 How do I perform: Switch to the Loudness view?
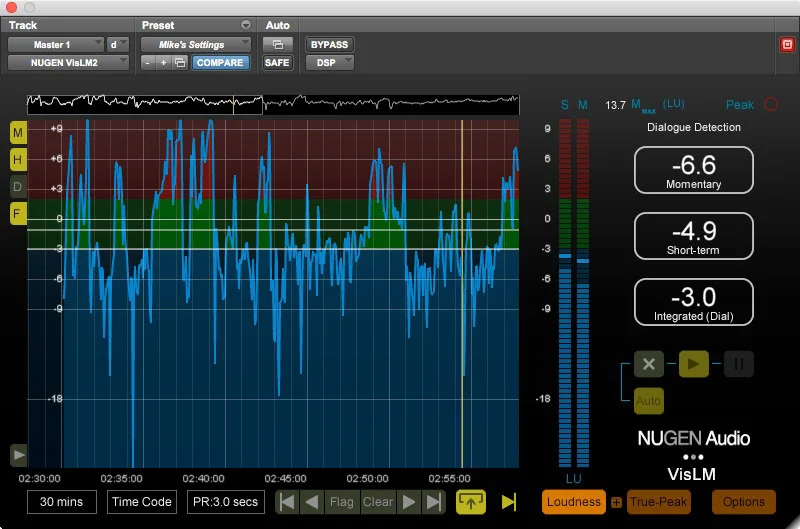click(x=573, y=502)
